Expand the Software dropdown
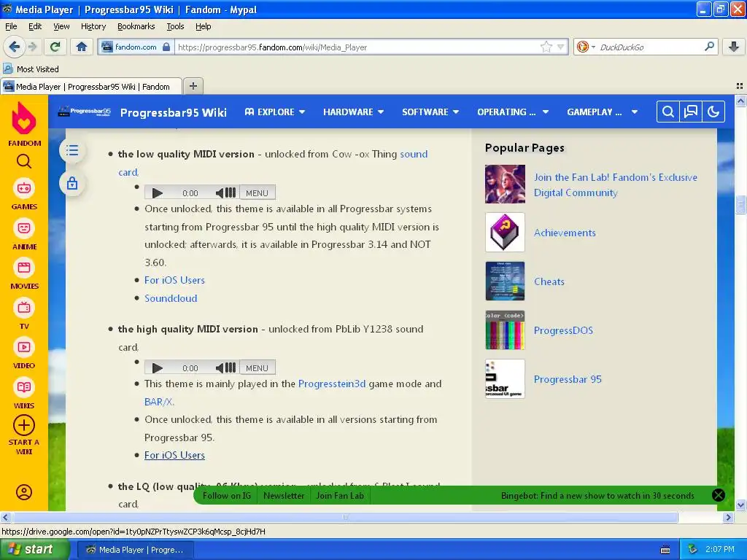Image resolution: width=747 pixels, height=560 pixels. tap(430, 112)
